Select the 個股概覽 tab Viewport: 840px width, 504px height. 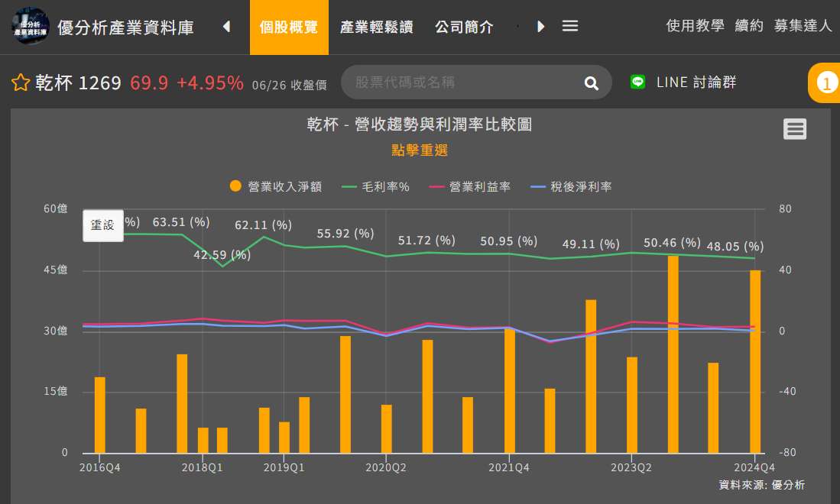pyautogui.click(x=289, y=27)
